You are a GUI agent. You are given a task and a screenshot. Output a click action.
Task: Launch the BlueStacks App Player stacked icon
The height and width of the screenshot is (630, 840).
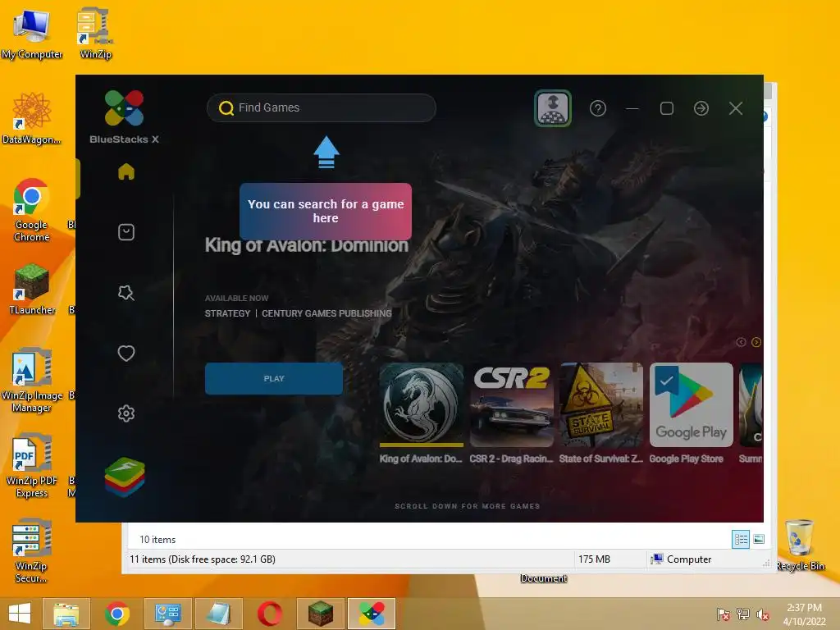click(x=125, y=477)
